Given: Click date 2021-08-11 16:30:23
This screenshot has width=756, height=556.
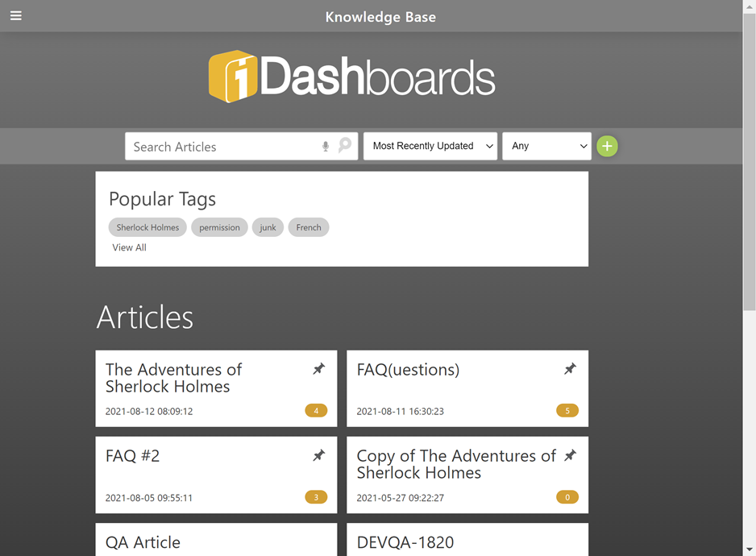Looking at the screenshot, I should (401, 411).
